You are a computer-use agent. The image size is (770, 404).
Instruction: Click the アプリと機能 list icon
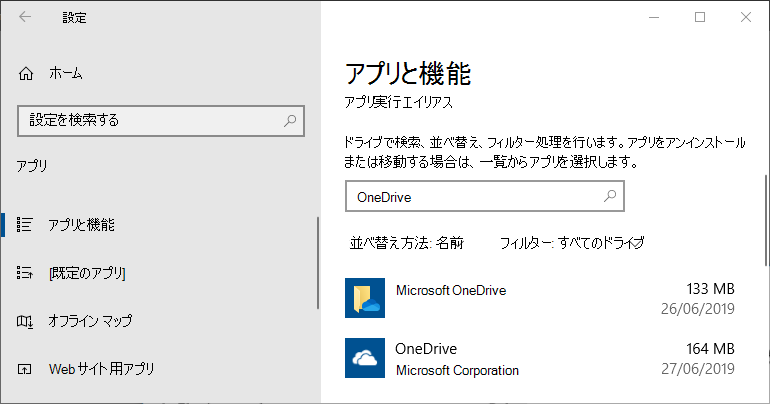25,225
